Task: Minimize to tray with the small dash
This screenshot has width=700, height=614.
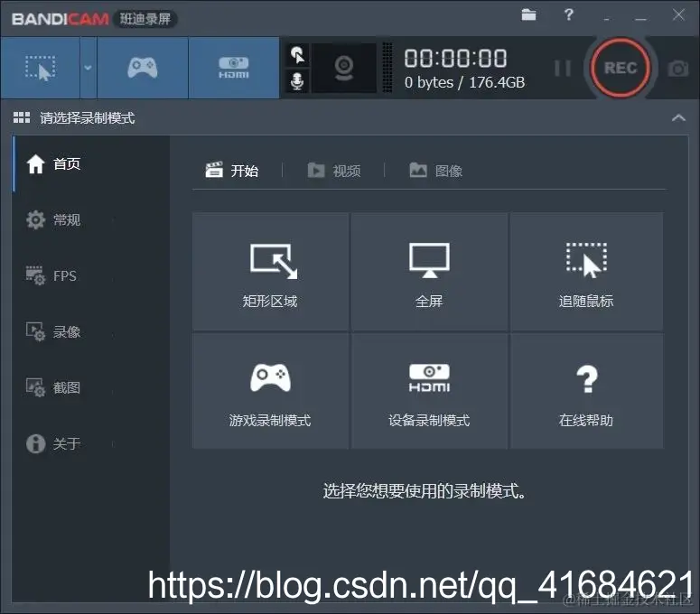Action: (606, 19)
